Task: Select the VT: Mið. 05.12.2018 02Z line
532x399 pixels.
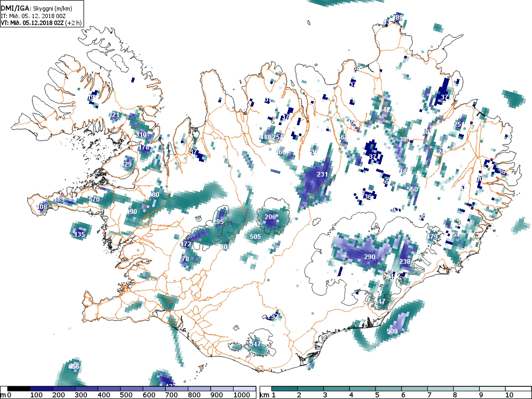Action: tap(41, 23)
